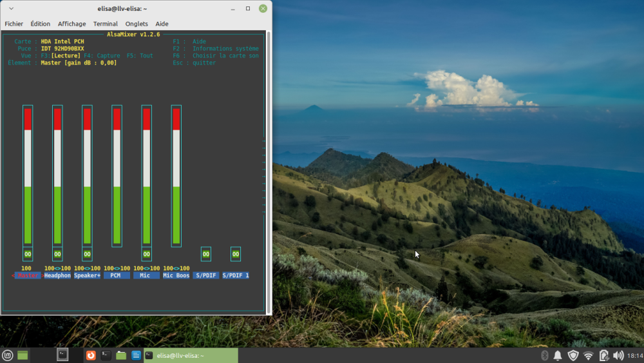This screenshot has width=644, height=363.
Task: Toggle mute indicator under S/PDIF channel
Action: point(205,254)
